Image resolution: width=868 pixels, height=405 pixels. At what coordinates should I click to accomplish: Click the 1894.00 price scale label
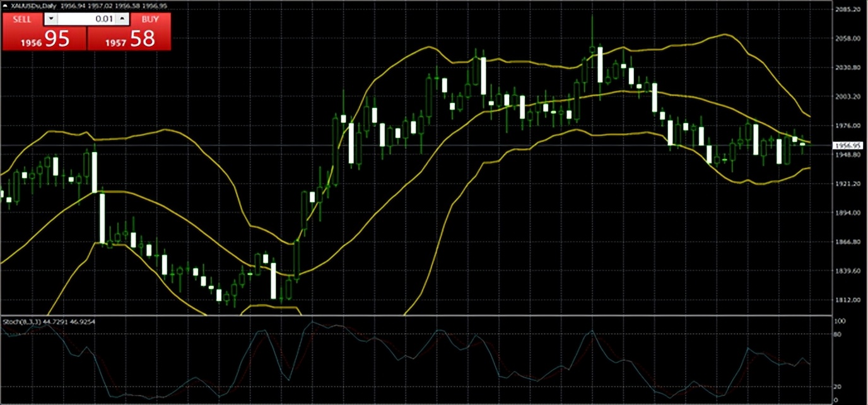(847, 213)
